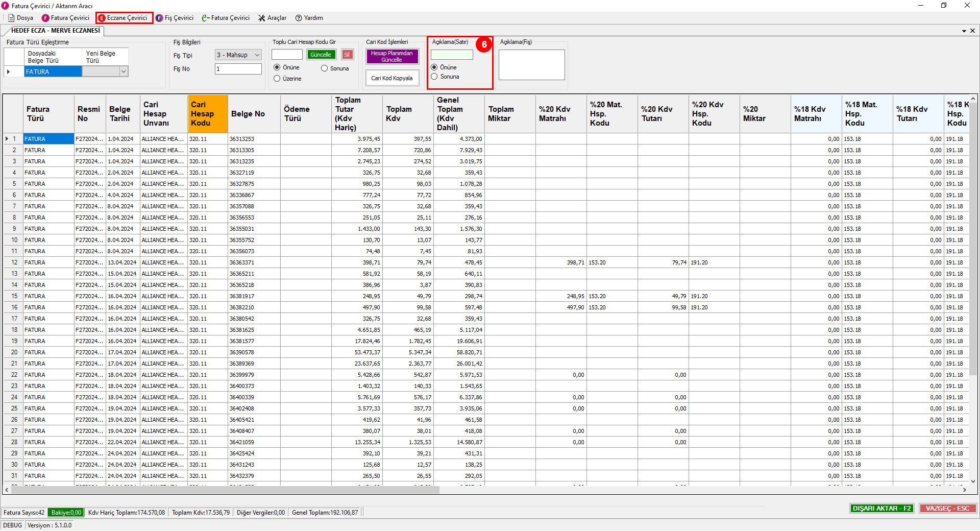Click the highlighted Cari Hesap Kodu header
Screen dimensions: 980x531
[x=208, y=114]
